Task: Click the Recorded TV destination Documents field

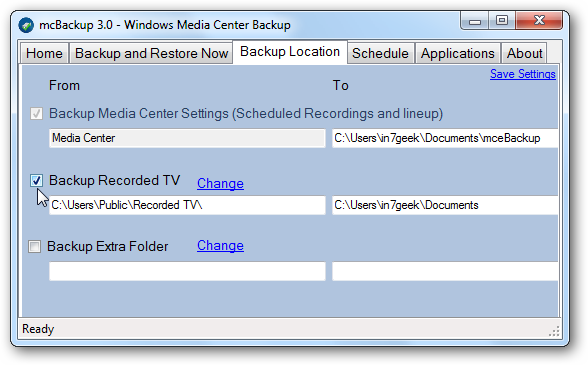Action: pyautogui.click(x=445, y=205)
